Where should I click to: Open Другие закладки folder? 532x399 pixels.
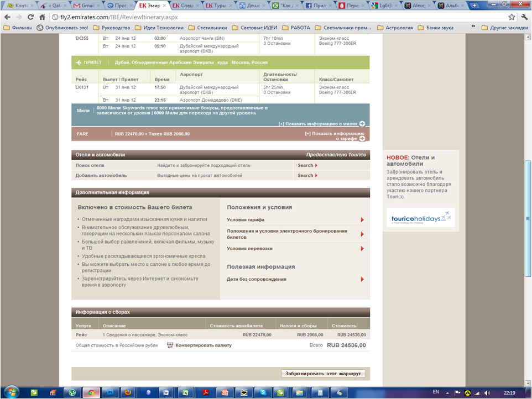(505, 28)
